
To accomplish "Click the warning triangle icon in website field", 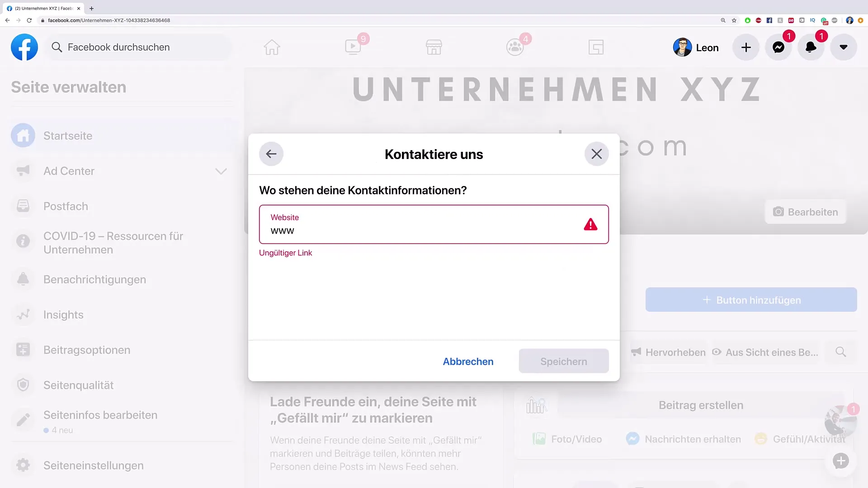I will point(590,225).
